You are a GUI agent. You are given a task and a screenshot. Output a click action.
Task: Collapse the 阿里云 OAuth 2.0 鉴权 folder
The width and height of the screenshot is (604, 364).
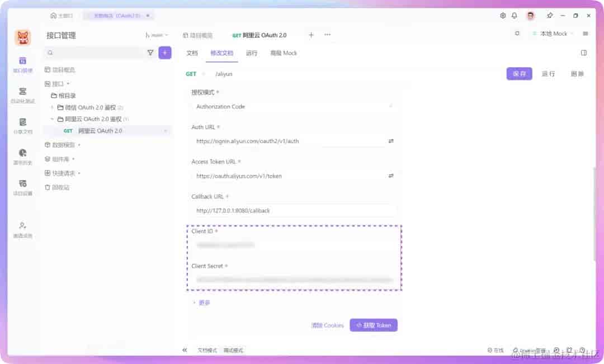click(x=52, y=119)
